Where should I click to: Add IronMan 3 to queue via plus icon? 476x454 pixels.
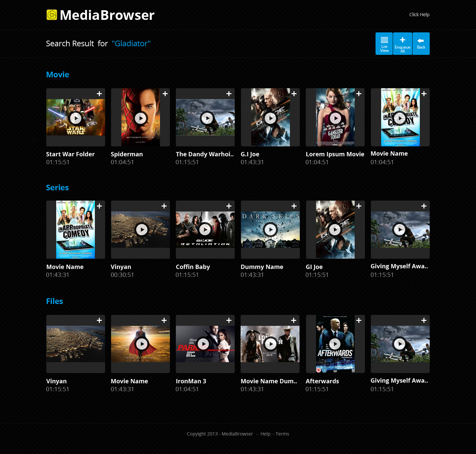(x=229, y=321)
